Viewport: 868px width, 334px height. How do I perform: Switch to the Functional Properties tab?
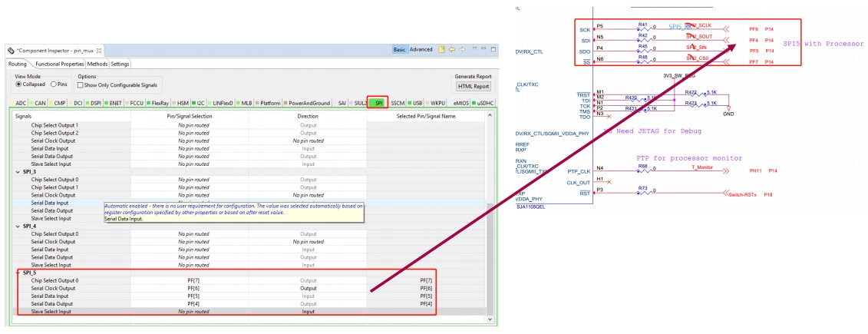click(x=59, y=64)
